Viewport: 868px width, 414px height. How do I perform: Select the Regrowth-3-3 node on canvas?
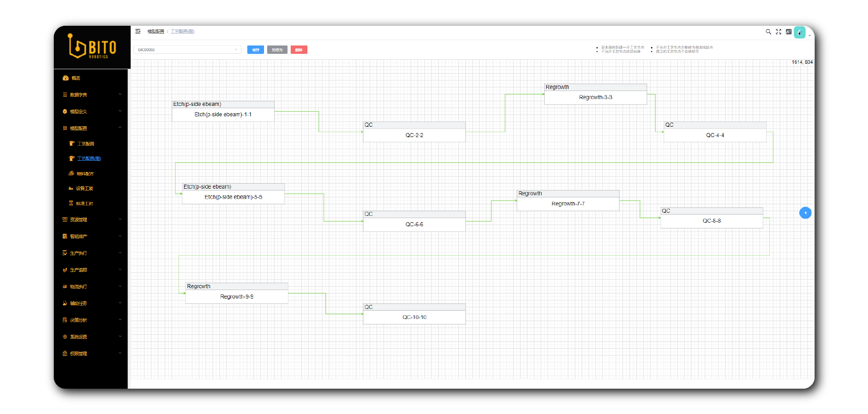click(595, 97)
